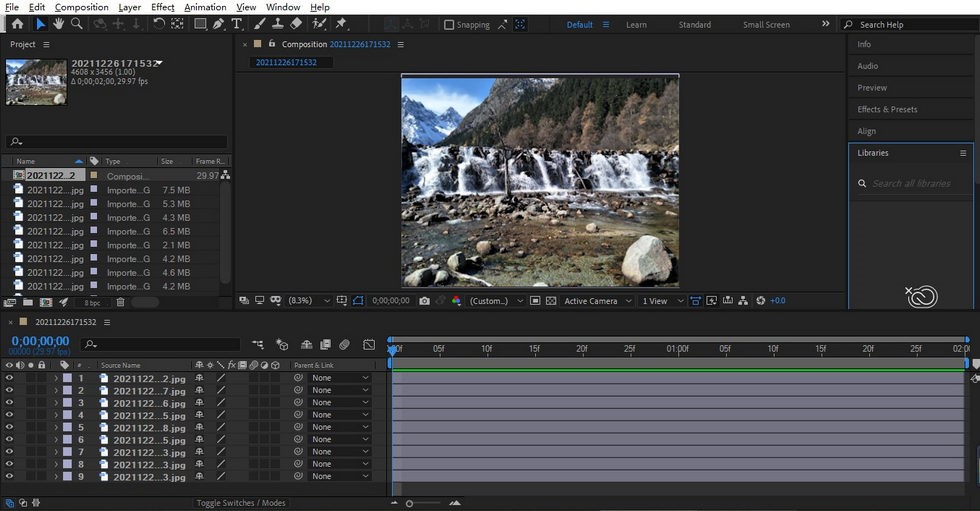This screenshot has width=980, height=511.
Task: Expand layer 3 properties in timeline
Action: coord(56,403)
